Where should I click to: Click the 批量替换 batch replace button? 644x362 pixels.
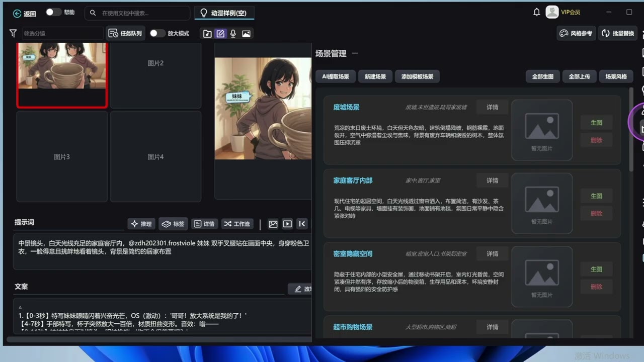[618, 34]
